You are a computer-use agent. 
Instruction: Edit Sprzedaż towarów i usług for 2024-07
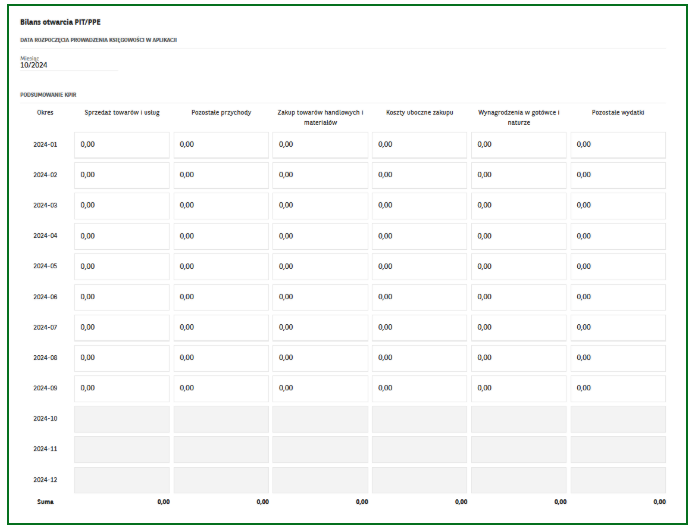[122, 328]
